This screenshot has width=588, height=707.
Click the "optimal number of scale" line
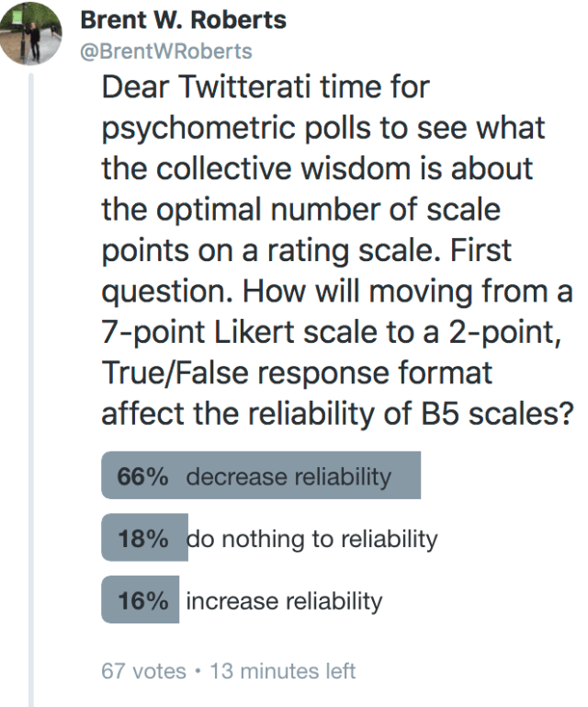pyautogui.click(x=300, y=211)
